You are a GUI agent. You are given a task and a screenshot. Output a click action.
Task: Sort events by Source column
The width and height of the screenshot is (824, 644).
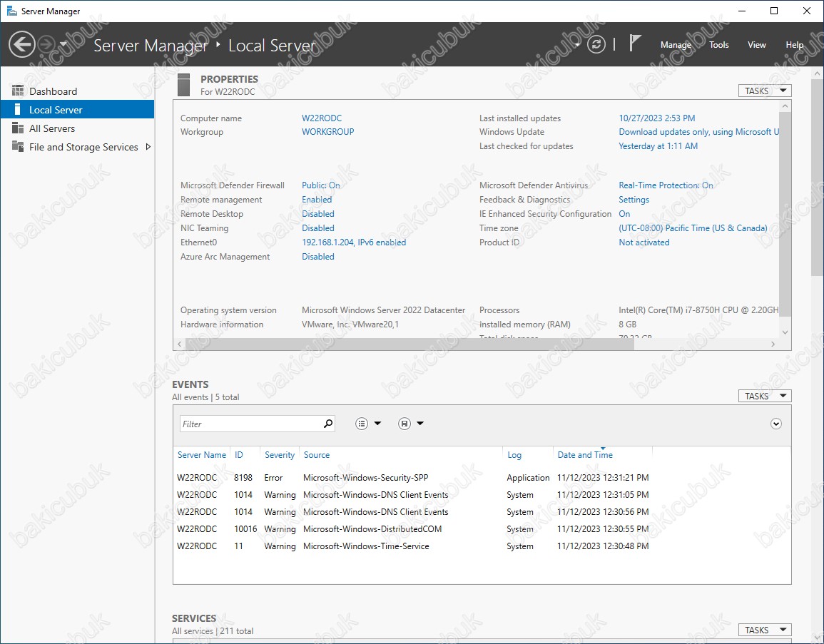point(316,455)
